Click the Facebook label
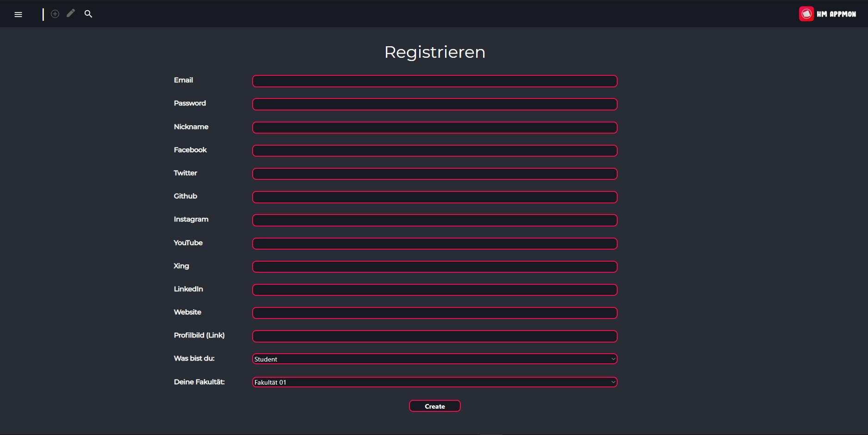This screenshot has width=868, height=435. click(190, 150)
